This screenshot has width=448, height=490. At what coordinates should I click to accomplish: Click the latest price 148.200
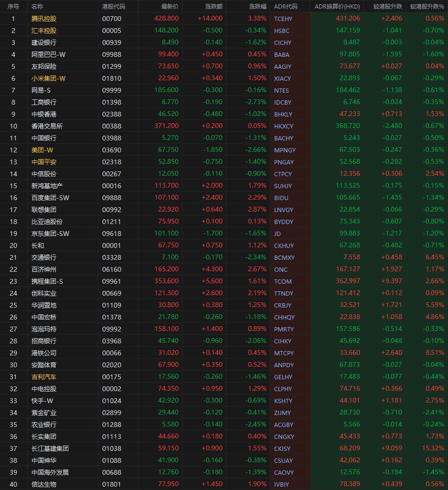(x=167, y=30)
